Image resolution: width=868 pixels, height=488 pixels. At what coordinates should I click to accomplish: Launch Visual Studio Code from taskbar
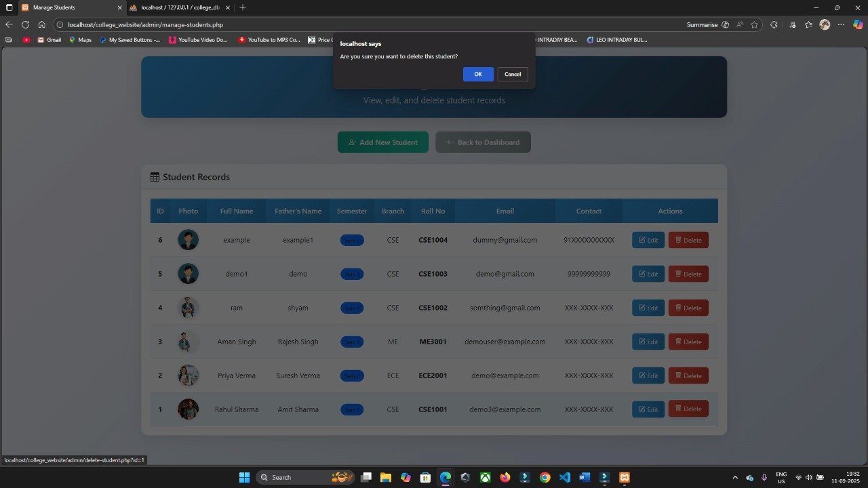pyautogui.click(x=565, y=477)
